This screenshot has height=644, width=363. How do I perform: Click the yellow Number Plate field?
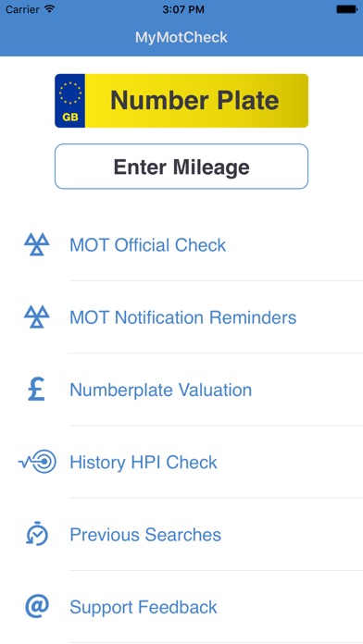coord(181,101)
